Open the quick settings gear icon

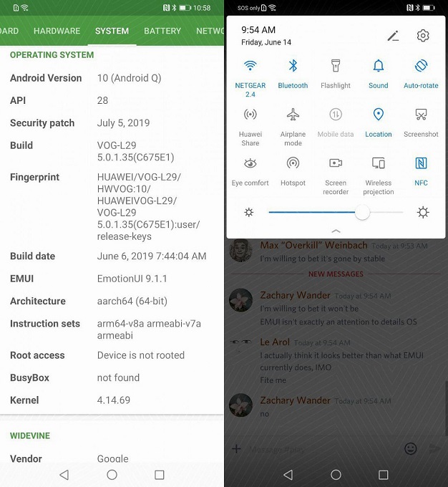click(x=422, y=36)
